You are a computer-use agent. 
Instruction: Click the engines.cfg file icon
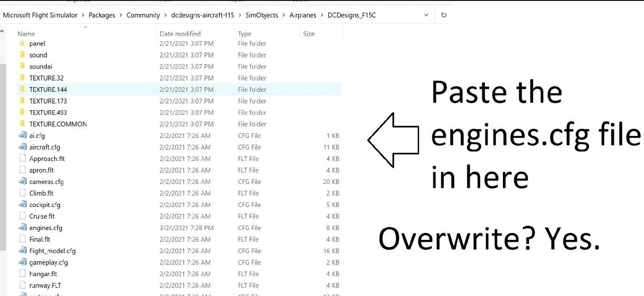[x=22, y=228]
